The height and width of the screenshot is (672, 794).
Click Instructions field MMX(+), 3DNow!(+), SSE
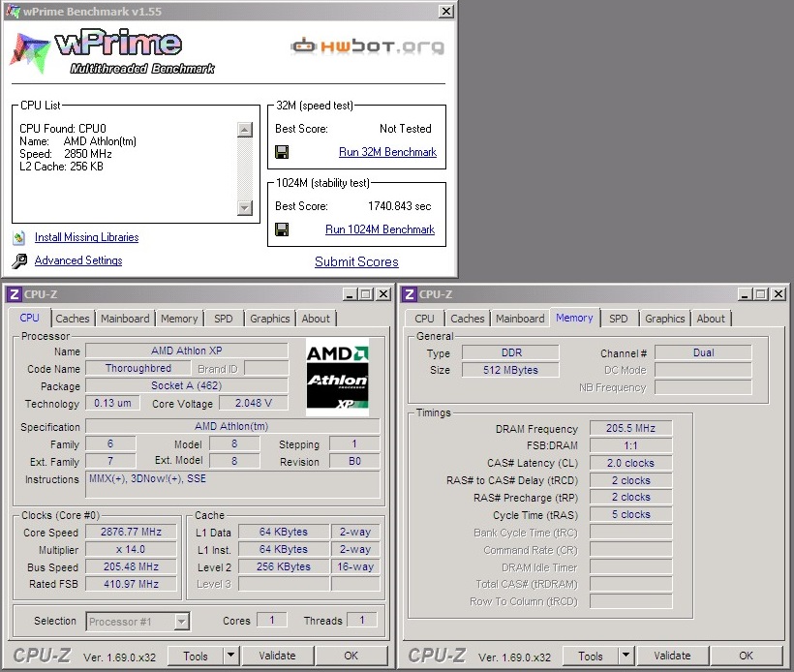(232, 484)
